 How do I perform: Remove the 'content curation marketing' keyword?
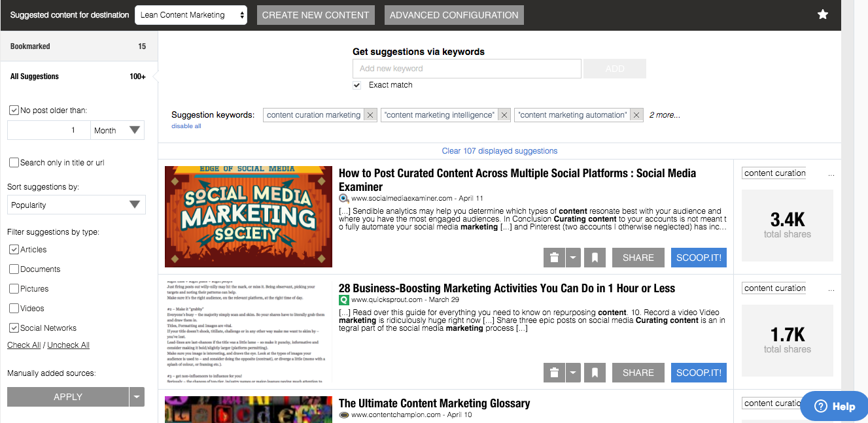[370, 115]
